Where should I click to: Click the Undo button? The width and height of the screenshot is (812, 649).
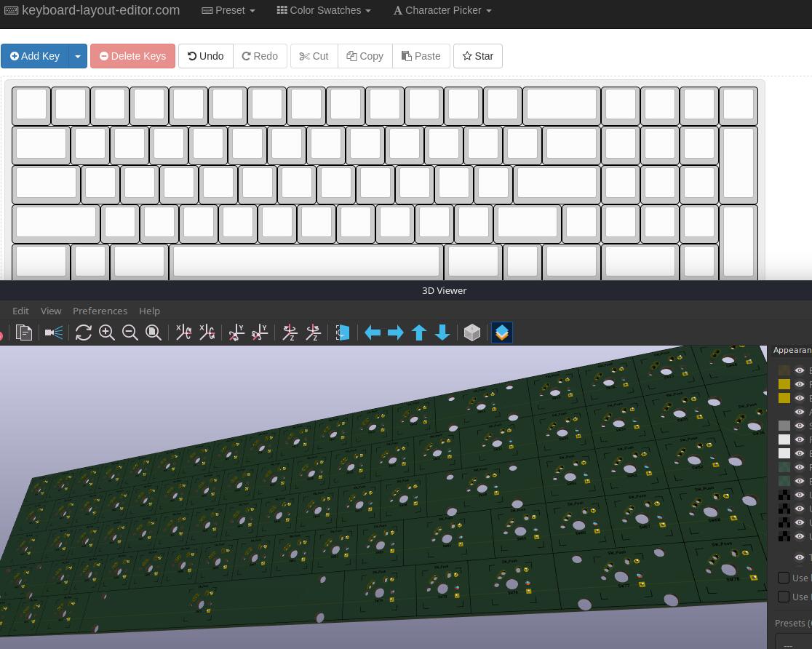206,56
